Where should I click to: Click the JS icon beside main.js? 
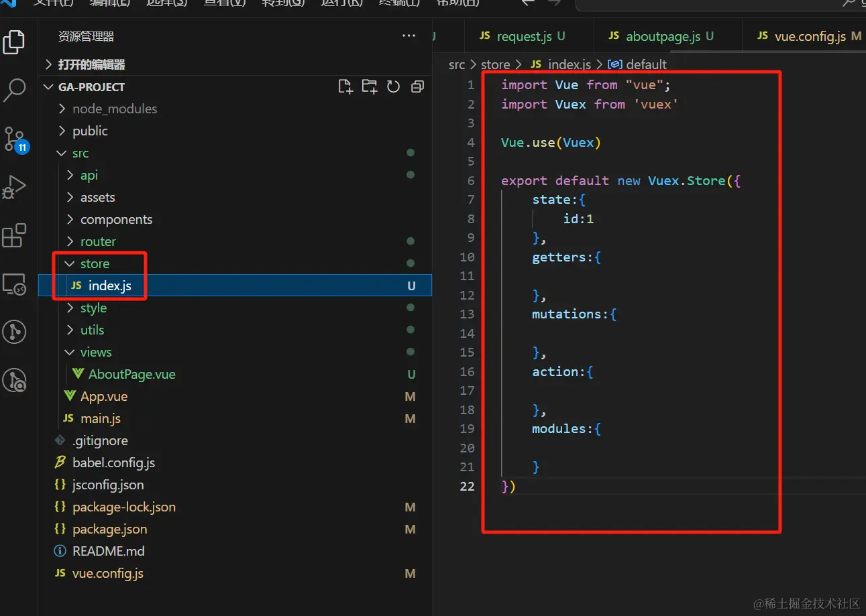(68, 418)
